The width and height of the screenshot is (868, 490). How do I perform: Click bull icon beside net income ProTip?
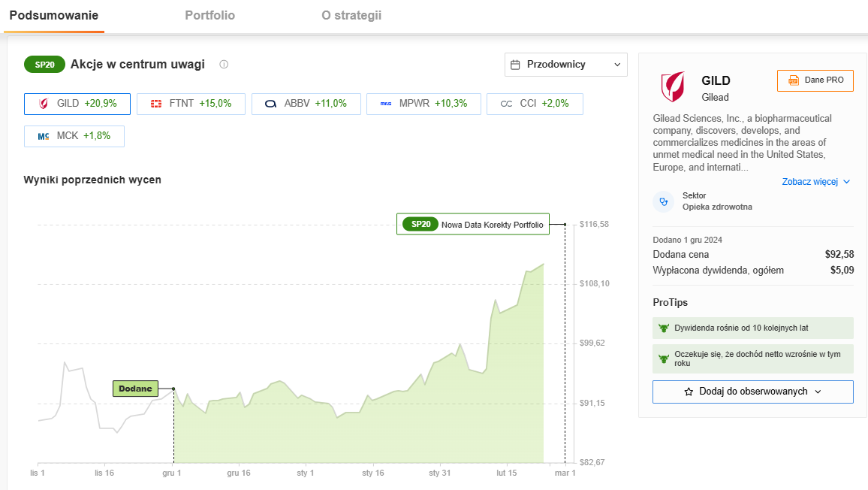pos(664,358)
